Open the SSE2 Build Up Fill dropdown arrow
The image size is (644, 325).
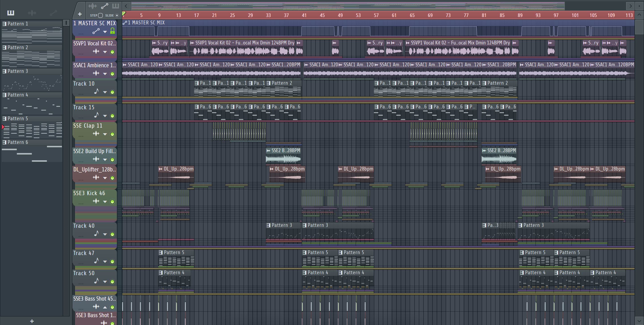tap(105, 160)
